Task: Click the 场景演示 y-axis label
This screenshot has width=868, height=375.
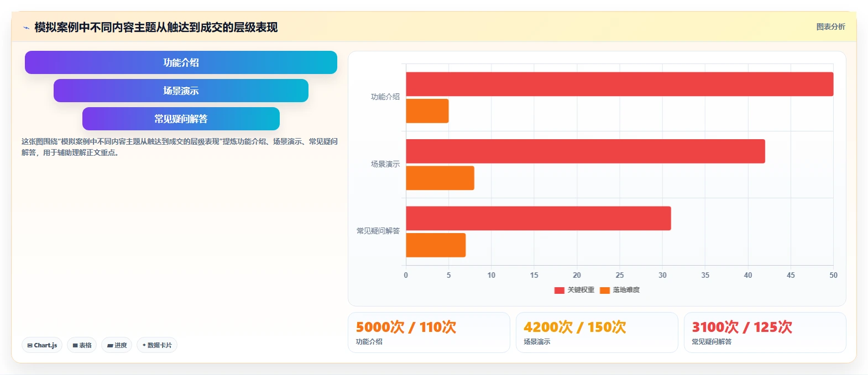Action: tap(385, 164)
